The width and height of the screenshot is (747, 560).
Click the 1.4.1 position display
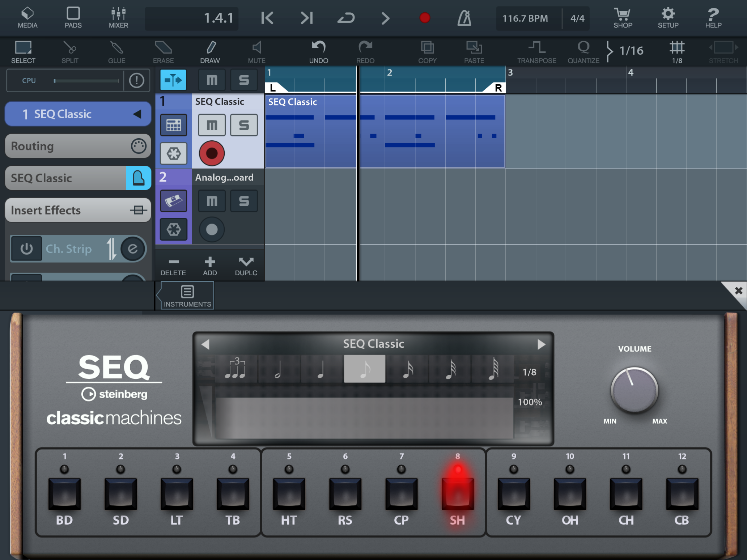(191, 18)
